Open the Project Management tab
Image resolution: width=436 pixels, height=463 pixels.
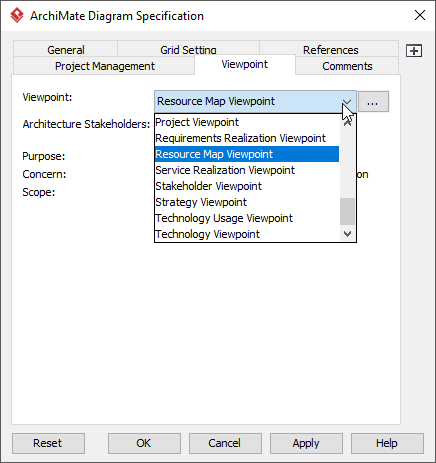pos(104,66)
